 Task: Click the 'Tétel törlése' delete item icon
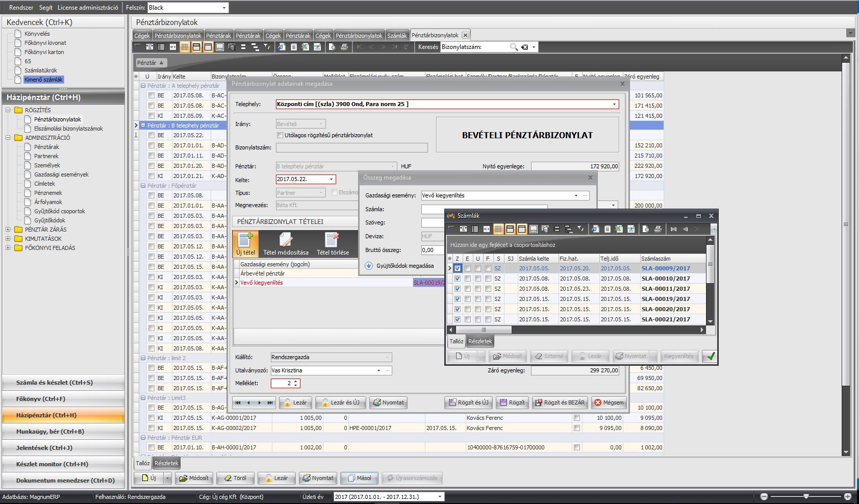332,240
